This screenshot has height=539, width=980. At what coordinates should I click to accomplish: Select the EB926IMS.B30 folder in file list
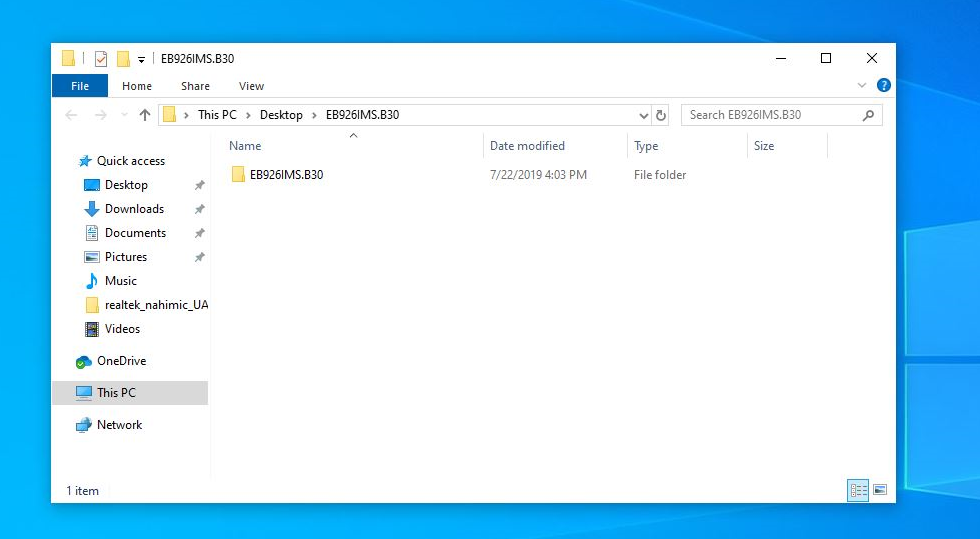pyautogui.click(x=286, y=175)
